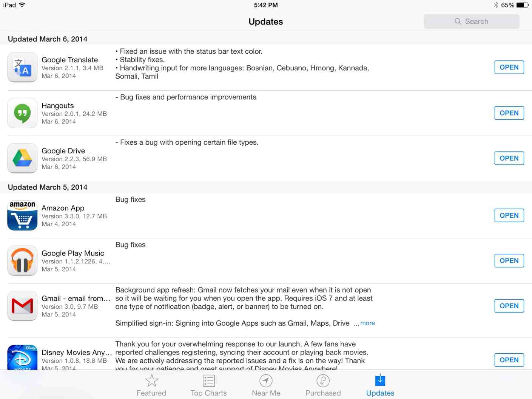The width and height of the screenshot is (532, 399).
Task: Tap the Amazon App name text
Action: pyautogui.click(x=63, y=208)
